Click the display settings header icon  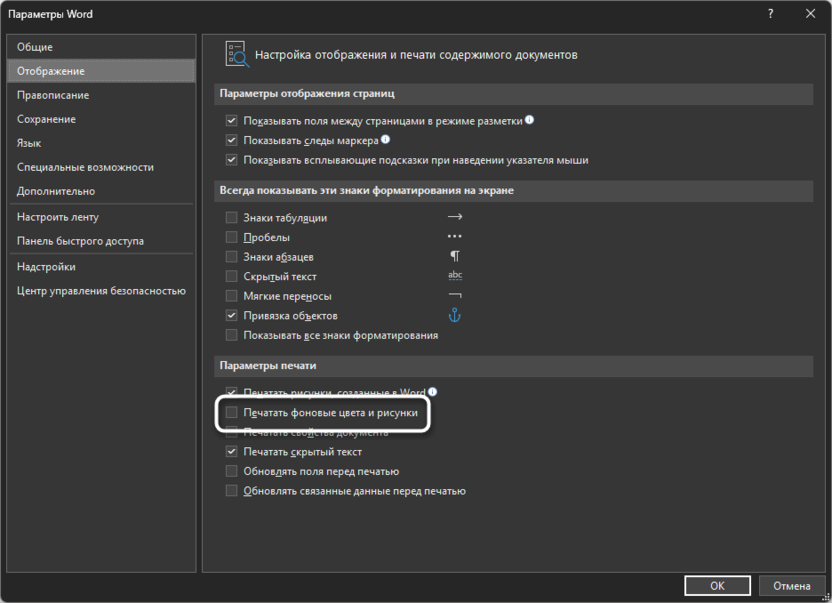tap(236, 55)
